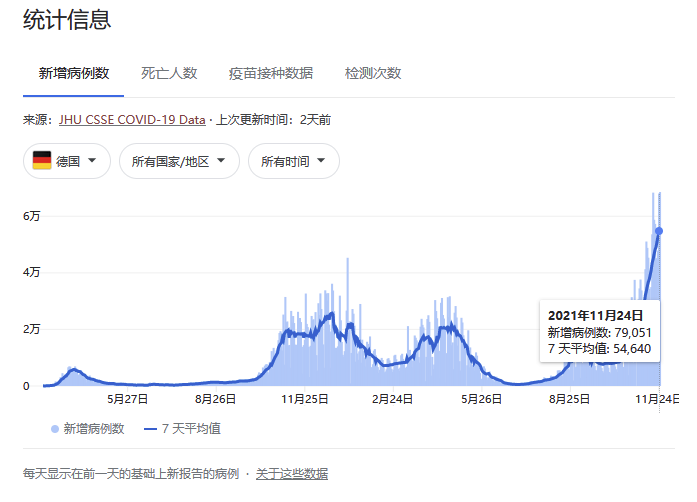The height and width of the screenshot is (502, 697).
Task: Open the 关于这些数据 link
Action: (x=292, y=474)
